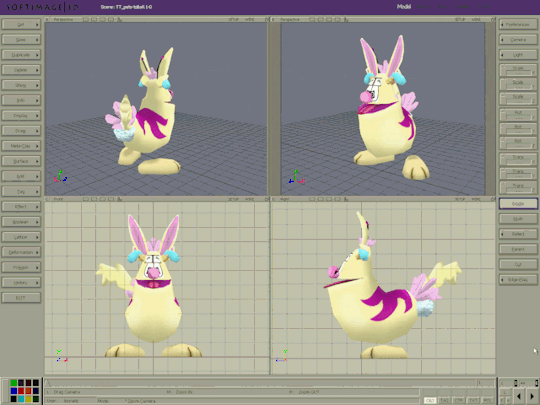Open the Meta-Clay menu

click(x=21, y=146)
